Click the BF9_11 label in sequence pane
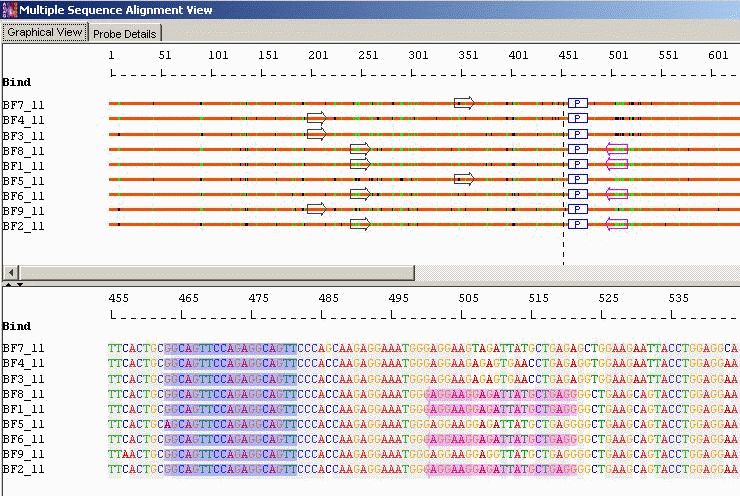This screenshot has width=740, height=496. point(23,454)
